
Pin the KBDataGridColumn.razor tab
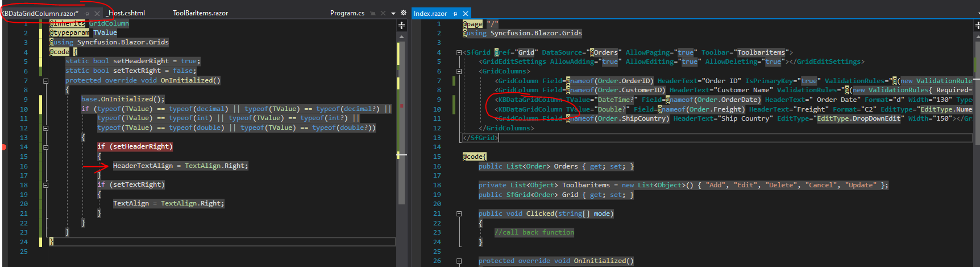[86, 13]
